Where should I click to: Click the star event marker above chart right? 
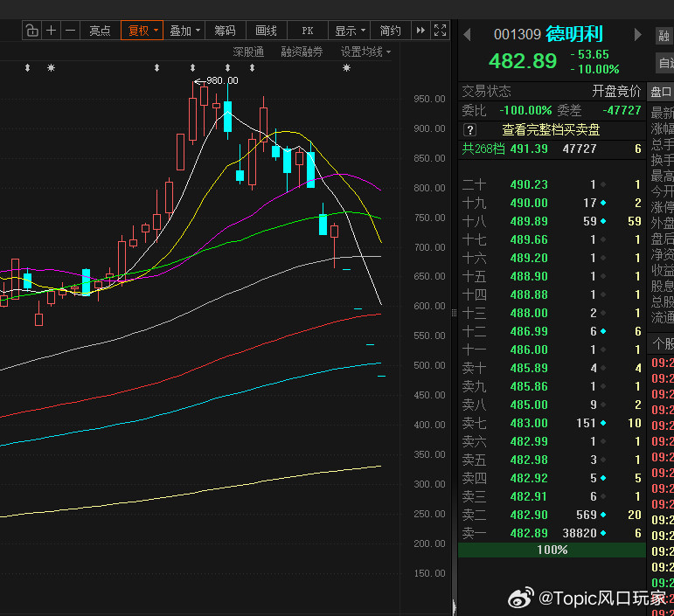346,67
